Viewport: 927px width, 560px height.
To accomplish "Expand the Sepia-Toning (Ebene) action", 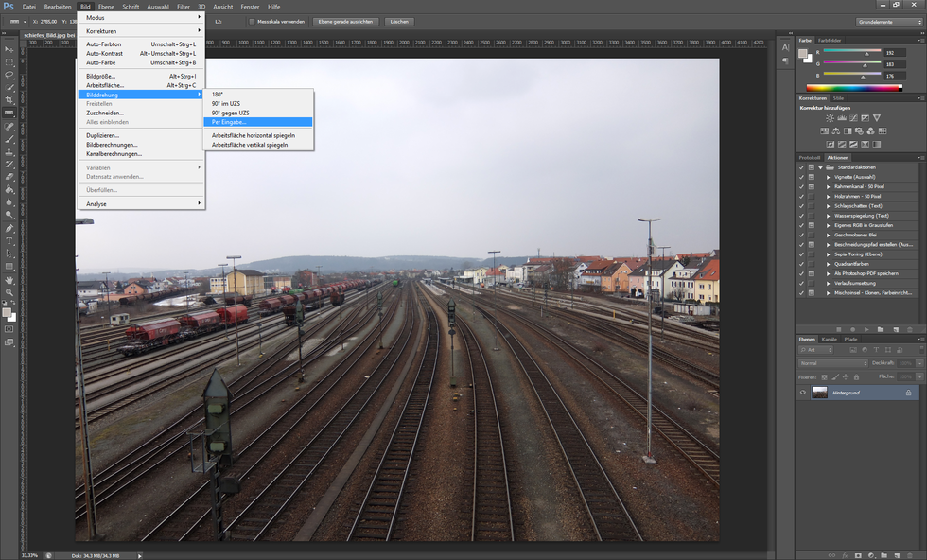I will coord(828,254).
